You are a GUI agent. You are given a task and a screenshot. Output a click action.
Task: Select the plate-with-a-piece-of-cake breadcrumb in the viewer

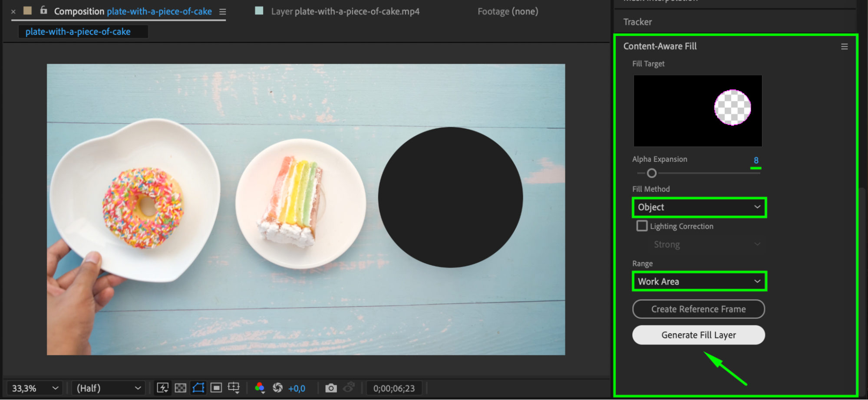(78, 32)
